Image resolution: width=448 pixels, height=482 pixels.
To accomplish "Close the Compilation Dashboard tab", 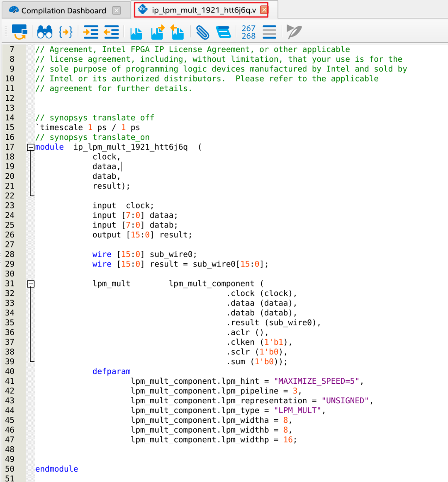I will click(117, 10).
